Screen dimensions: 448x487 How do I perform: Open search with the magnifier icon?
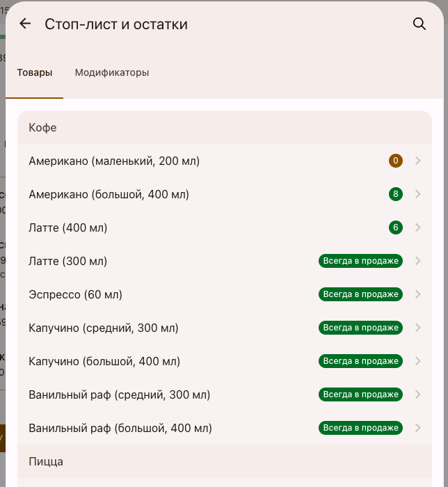[419, 24]
